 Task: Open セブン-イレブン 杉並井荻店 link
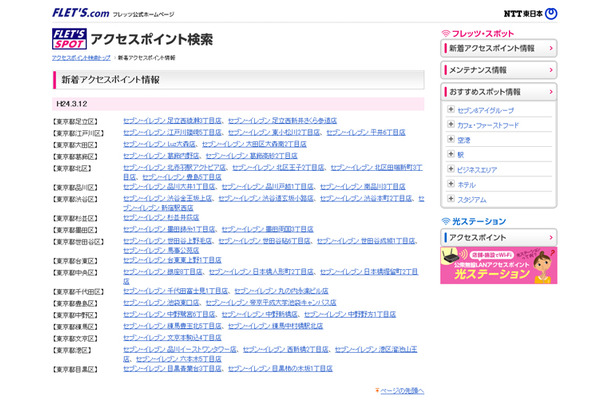[x=161, y=218]
